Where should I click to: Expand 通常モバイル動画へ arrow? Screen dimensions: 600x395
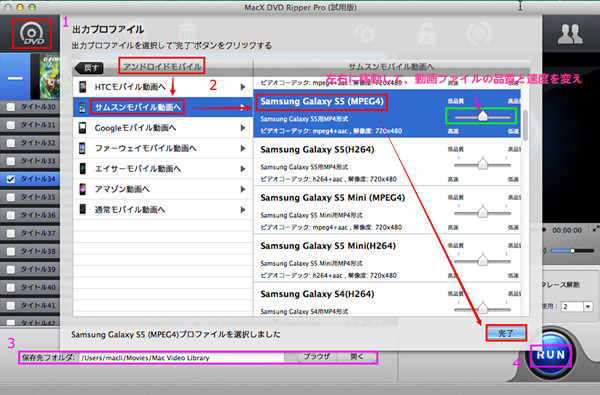pos(243,209)
